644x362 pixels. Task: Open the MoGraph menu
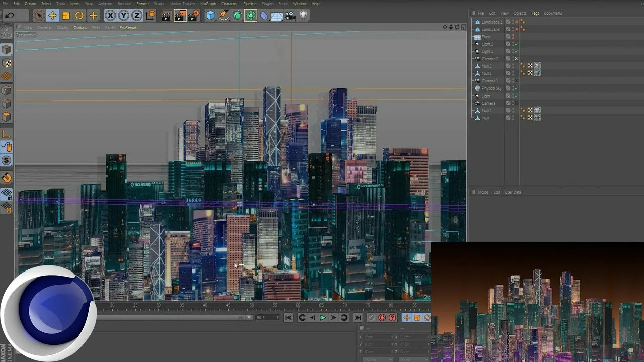208,3
